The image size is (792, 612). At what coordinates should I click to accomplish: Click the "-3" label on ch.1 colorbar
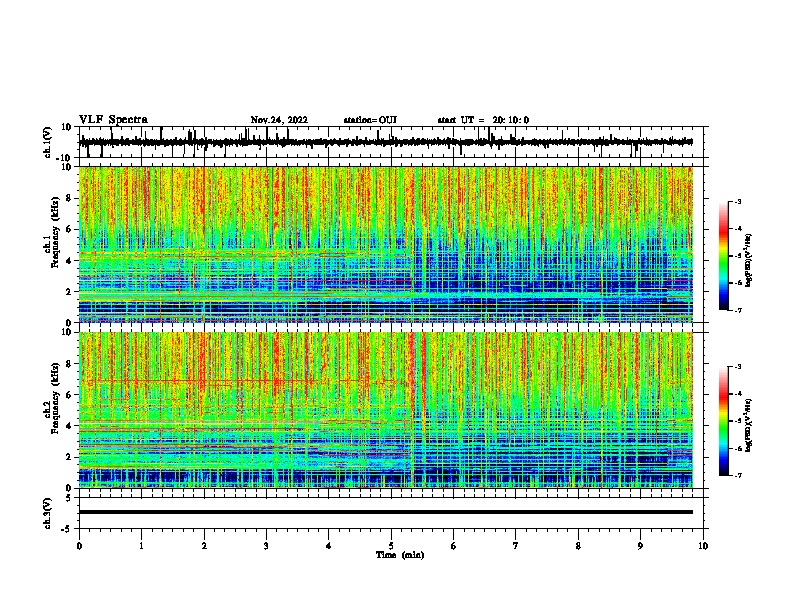[738, 201]
